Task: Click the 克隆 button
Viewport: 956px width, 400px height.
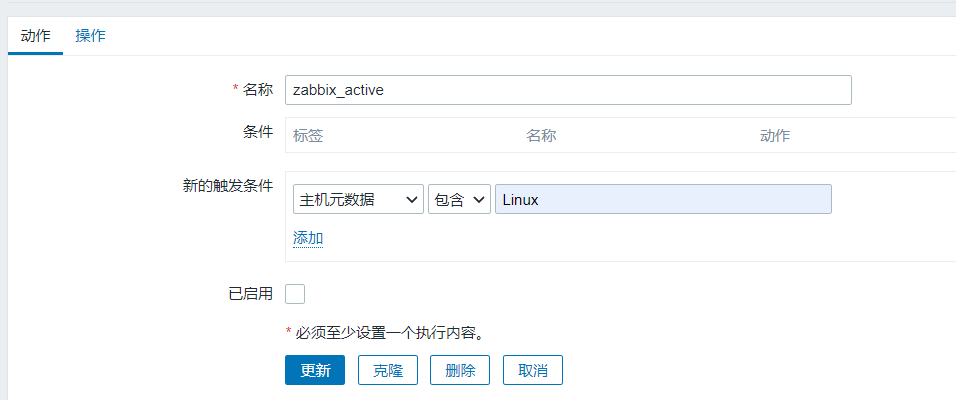Action: [388, 370]
